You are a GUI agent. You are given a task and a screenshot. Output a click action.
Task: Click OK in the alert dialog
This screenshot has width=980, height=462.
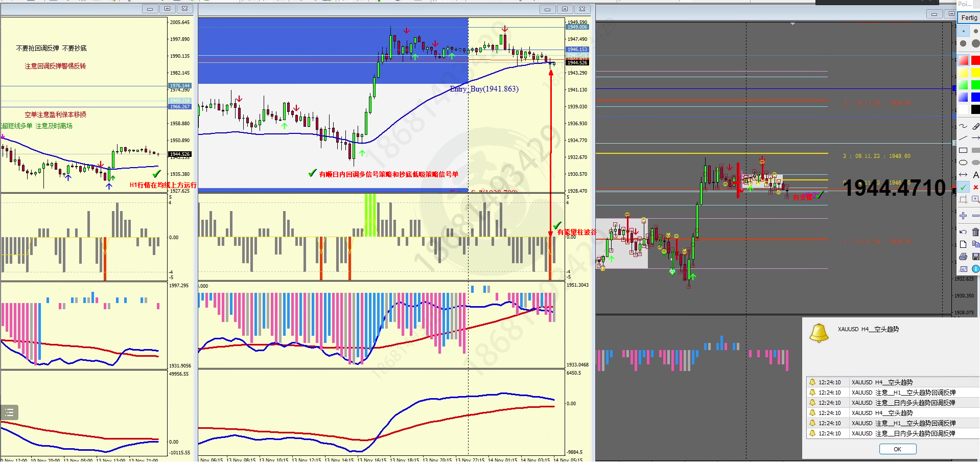[898, 449]
